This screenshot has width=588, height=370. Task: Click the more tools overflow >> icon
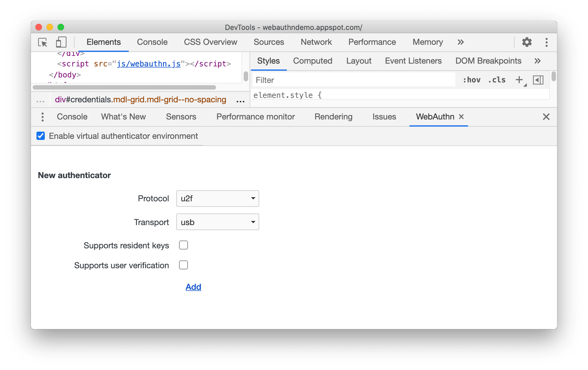(x=461, y=42)
